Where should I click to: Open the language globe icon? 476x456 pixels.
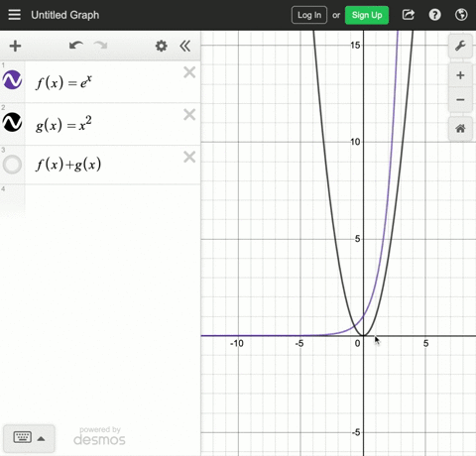pos(461,15)
